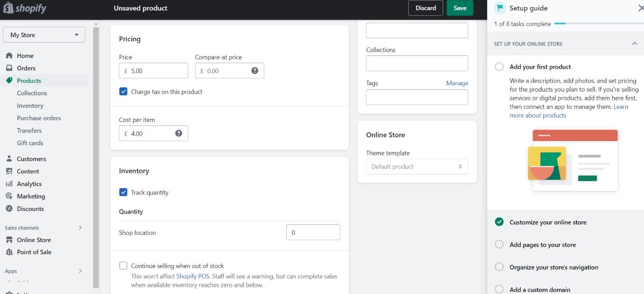This screenshot has width=644, height=294.
Task: Open Collections in the Products submenu
Action: pos(32,93)
